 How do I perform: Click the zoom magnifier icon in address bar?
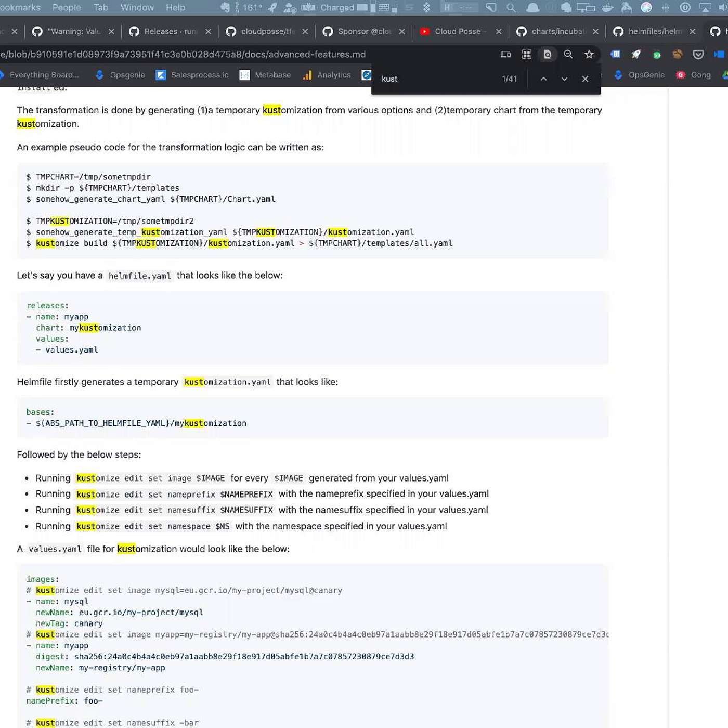tap(568, 54)
